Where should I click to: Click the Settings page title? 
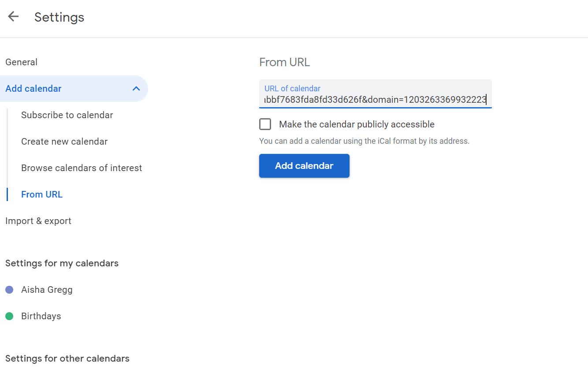coord(59,17)
